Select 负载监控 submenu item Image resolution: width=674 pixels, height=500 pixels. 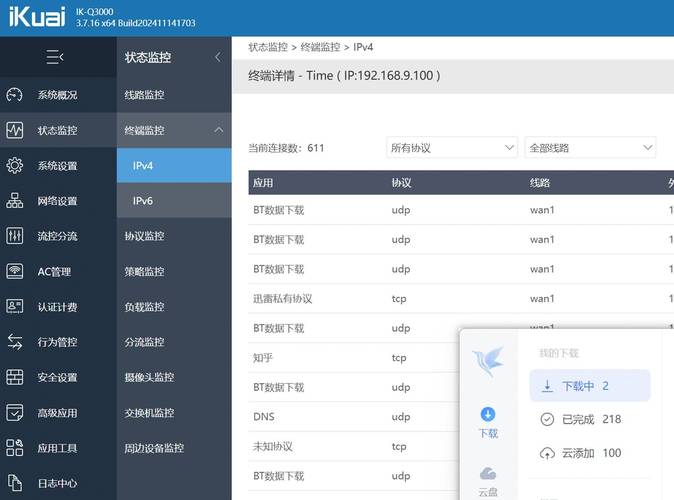[x=174, y=307]
